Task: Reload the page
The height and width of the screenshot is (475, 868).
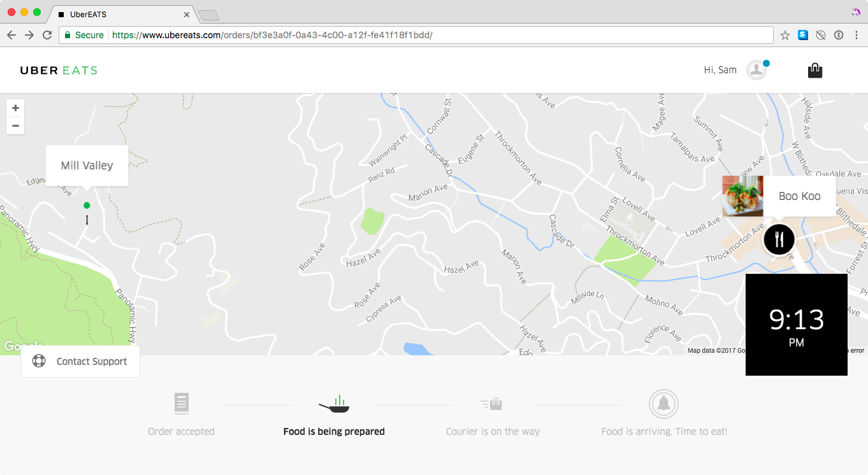Action: 47,35
